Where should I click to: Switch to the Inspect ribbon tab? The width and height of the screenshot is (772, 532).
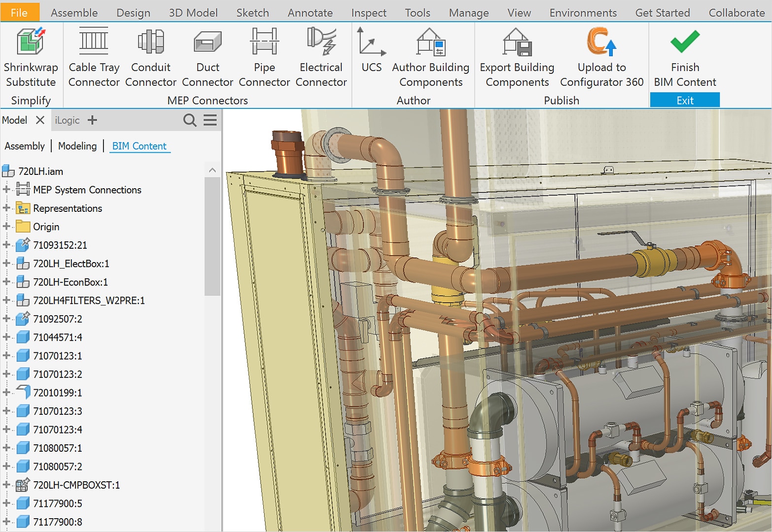pyautogui.click(x=369, y=13)
